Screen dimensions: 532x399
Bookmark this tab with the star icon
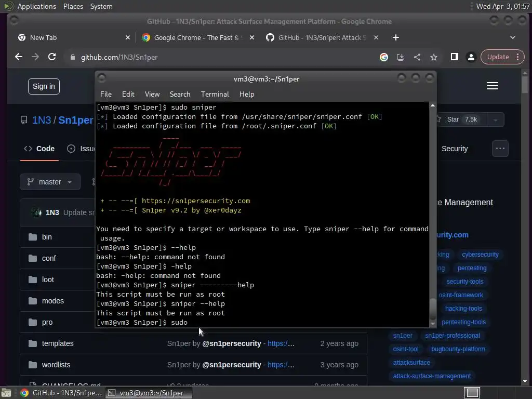point(434,57)
